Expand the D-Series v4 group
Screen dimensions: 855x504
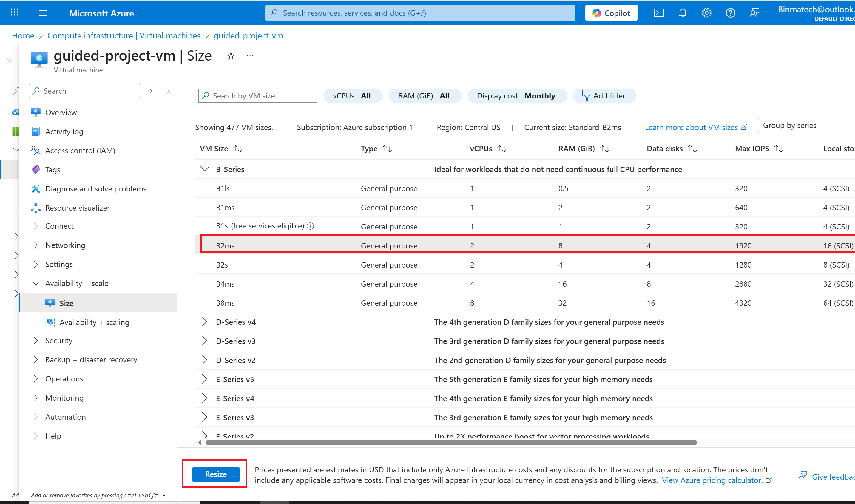[x=204, y=321]
